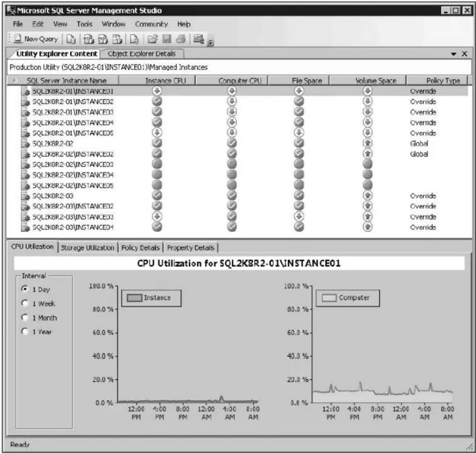The width and height of the screenshot is (476, 454).
Task: Click Computer CPU status icon for SQL2K8R2-03
Action: click(x=232, y=195)
